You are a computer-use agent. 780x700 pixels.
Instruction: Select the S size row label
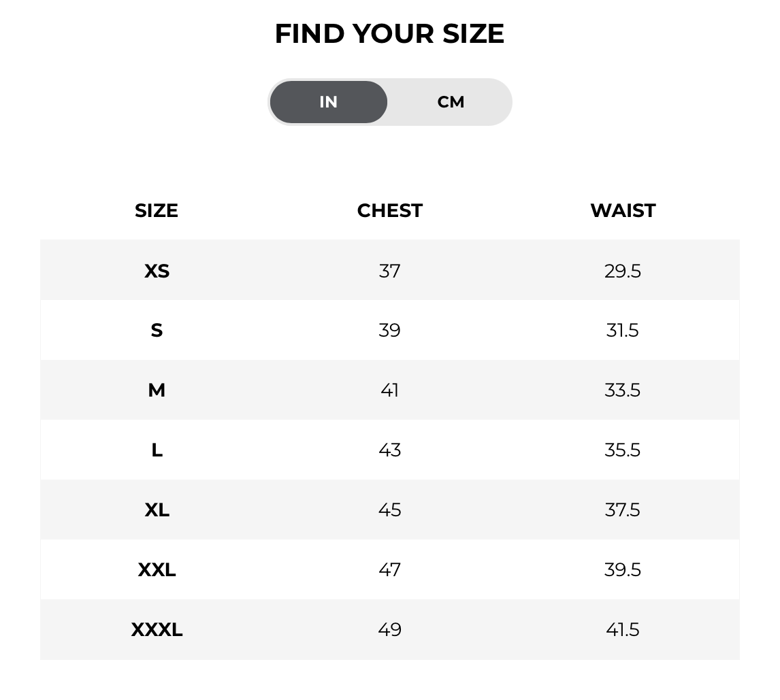pyautogui.click(x=157, y=331)
